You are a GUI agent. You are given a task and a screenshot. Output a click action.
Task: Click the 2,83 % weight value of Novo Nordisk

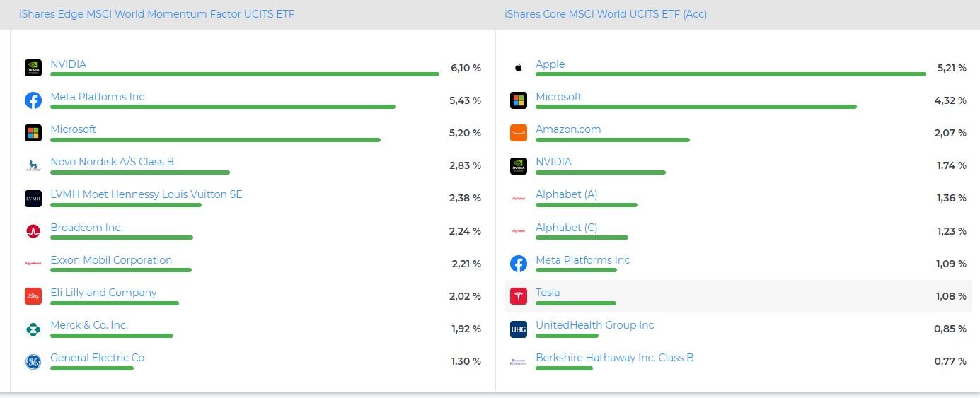pos(465,166)
